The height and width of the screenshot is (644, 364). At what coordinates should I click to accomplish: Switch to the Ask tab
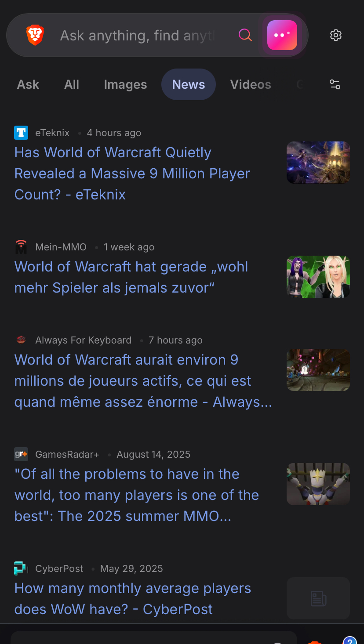(x=28, y=84)
